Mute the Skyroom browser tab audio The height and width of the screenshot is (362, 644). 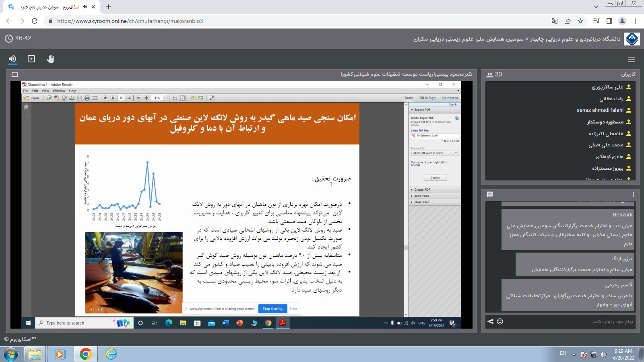pyautogui.click(x=85, y=7)
